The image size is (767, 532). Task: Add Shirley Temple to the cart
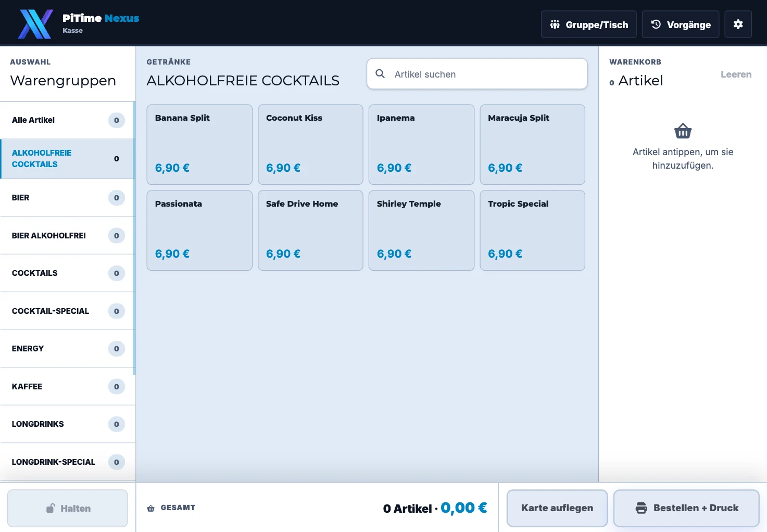point(421,231)
